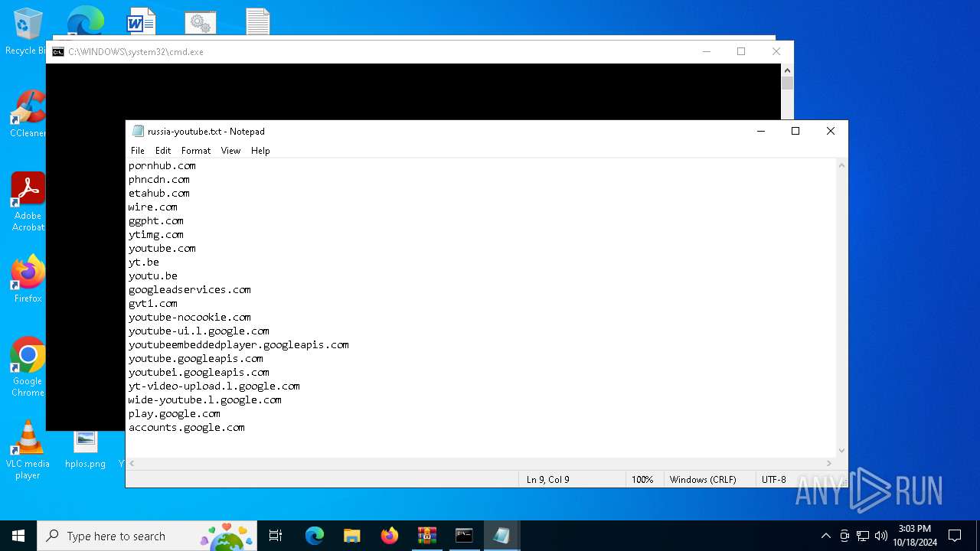Click the Notepad title bar icon

[x=138, y=131]
